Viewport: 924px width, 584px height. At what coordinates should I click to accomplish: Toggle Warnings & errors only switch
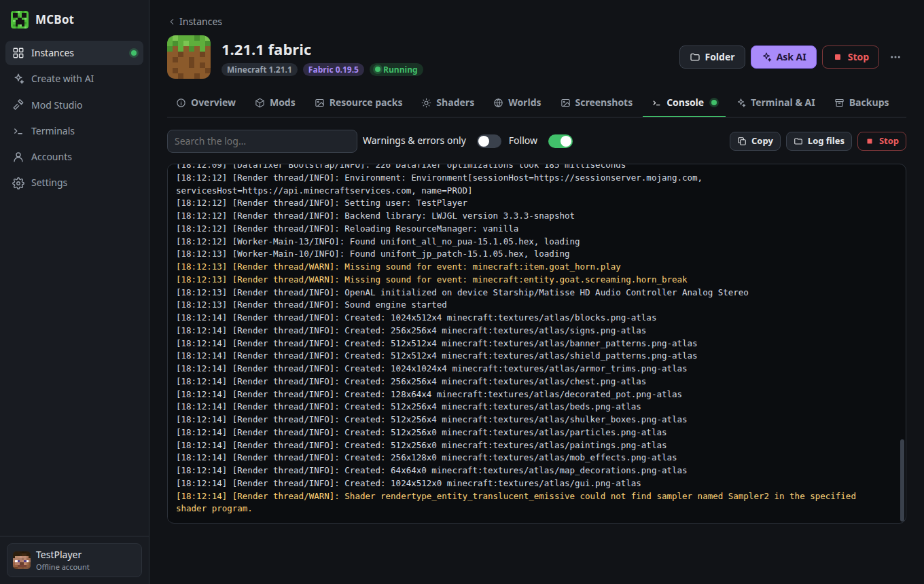(488, 141)
